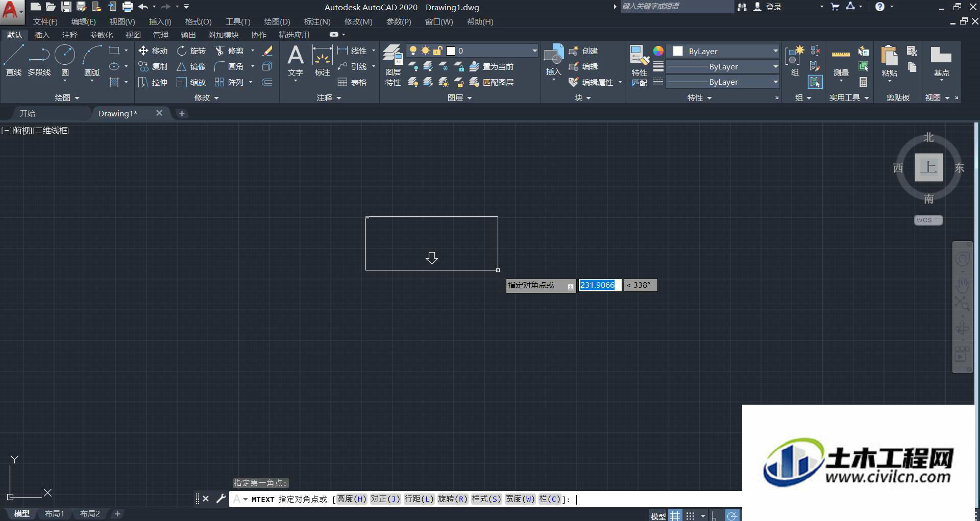The width and height of the screenshot is (980, 521).
Task: Click the Copy (复制) tool
Action: coord(153,66)
